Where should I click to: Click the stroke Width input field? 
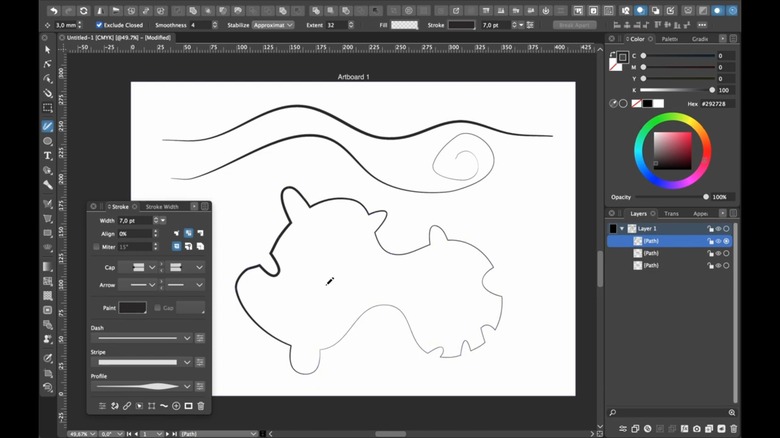[x=134, y=220]
